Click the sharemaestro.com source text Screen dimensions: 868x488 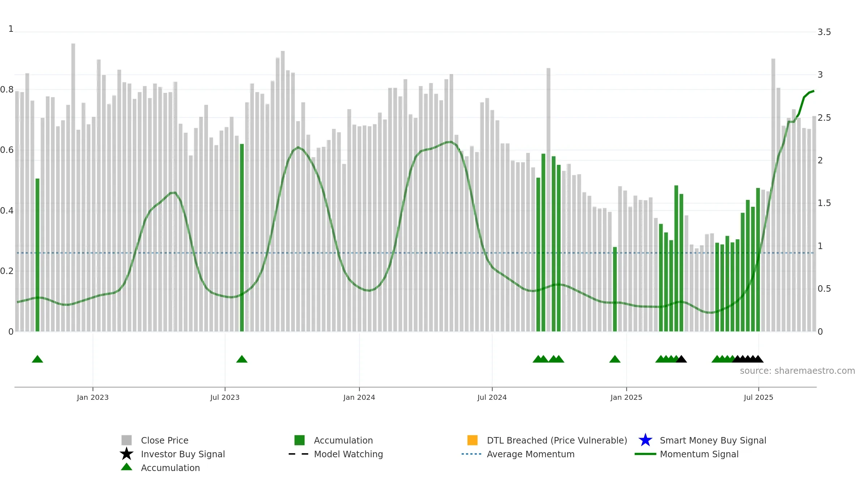[797, 371]
